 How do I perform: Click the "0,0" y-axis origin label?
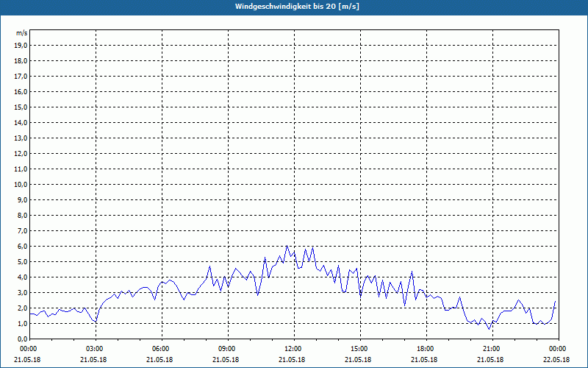coord(23,339)
